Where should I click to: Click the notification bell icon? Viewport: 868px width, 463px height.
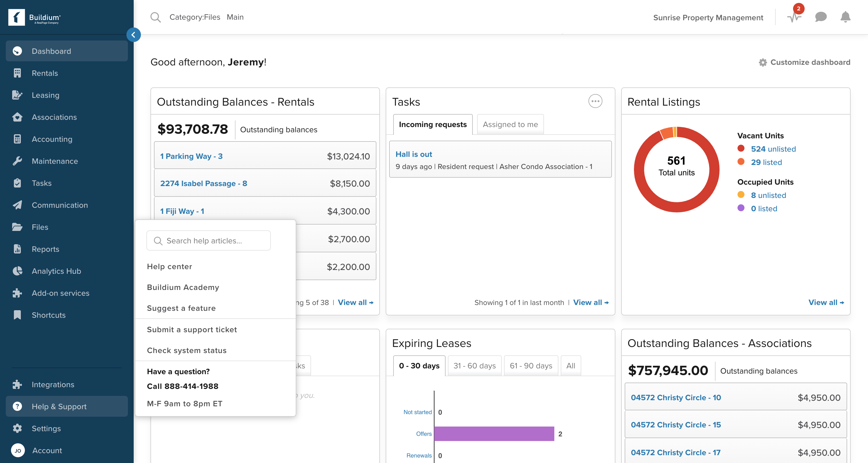pyautogui.click(x=845, y=17)
